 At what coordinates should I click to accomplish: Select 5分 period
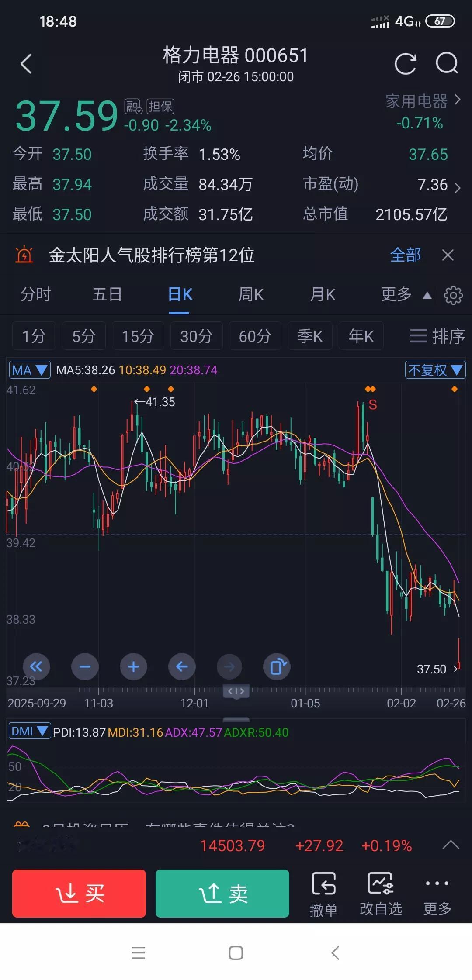[84, 336]
